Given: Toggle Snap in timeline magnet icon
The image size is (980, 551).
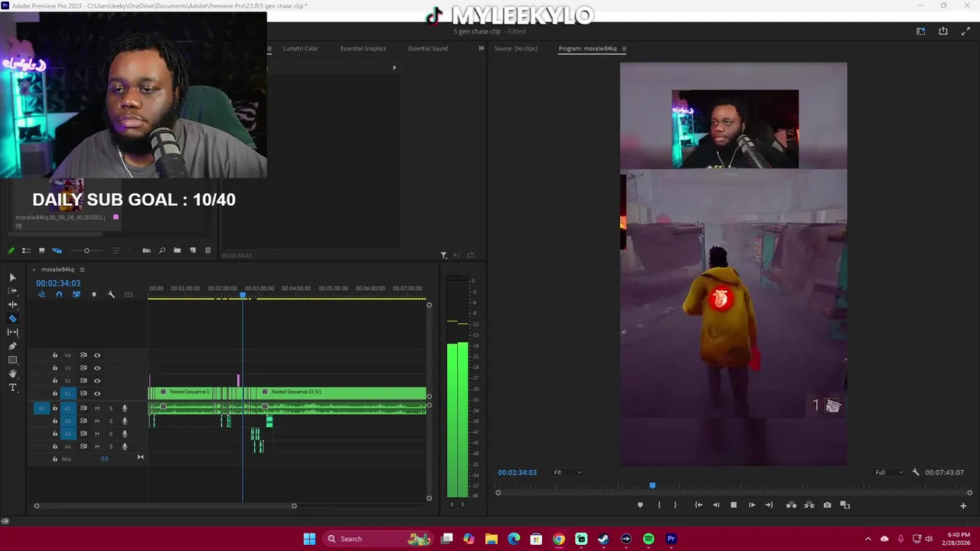Looking at the screenshot, I should [59, 295].
